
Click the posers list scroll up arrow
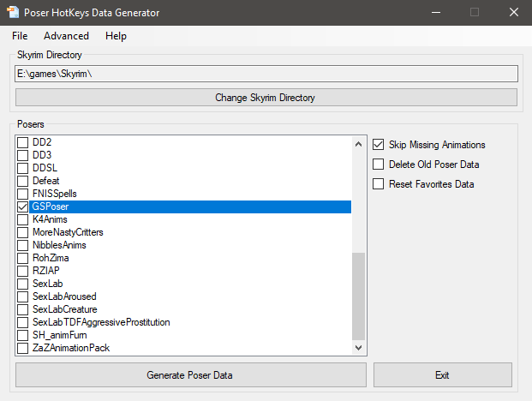(x=358, y=144)
